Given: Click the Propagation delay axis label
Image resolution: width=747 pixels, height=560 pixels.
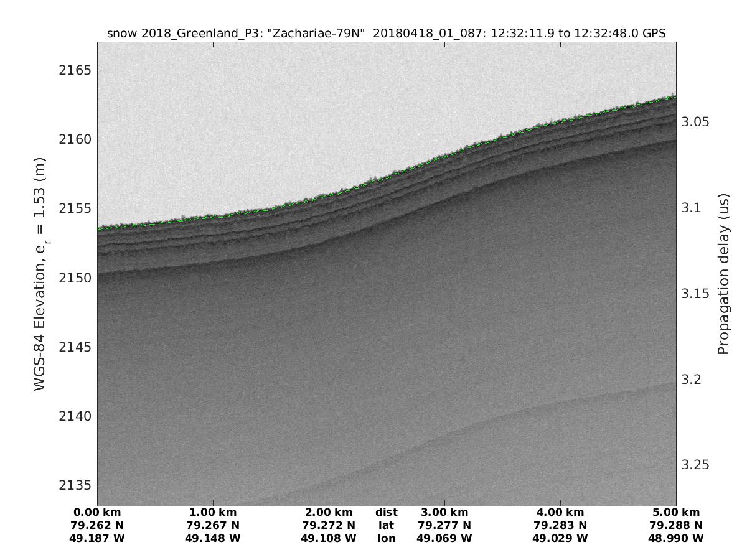Looking at the screenshot, I should [x=723, y=274].
